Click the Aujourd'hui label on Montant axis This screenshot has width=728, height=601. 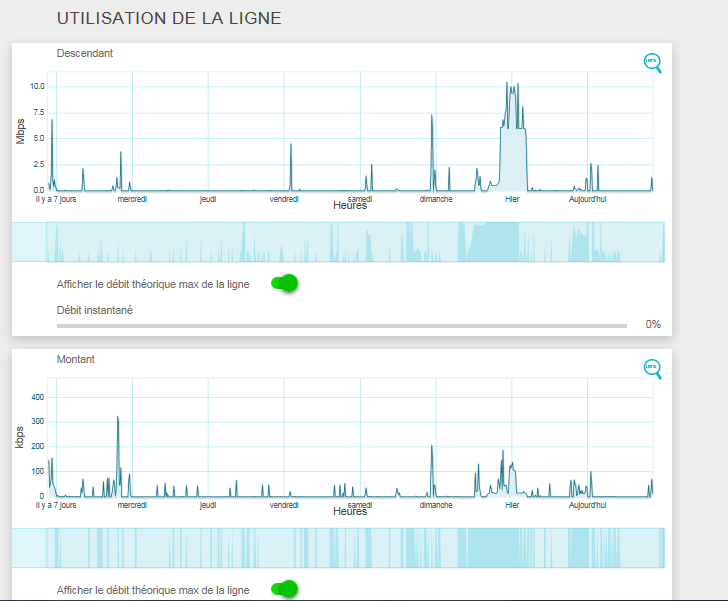pyautogui.click(x=588, y=505)
